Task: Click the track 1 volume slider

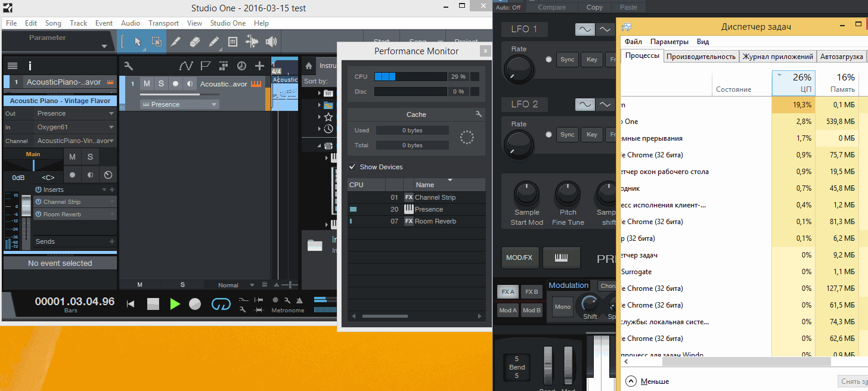Action: tap(179, 94)
